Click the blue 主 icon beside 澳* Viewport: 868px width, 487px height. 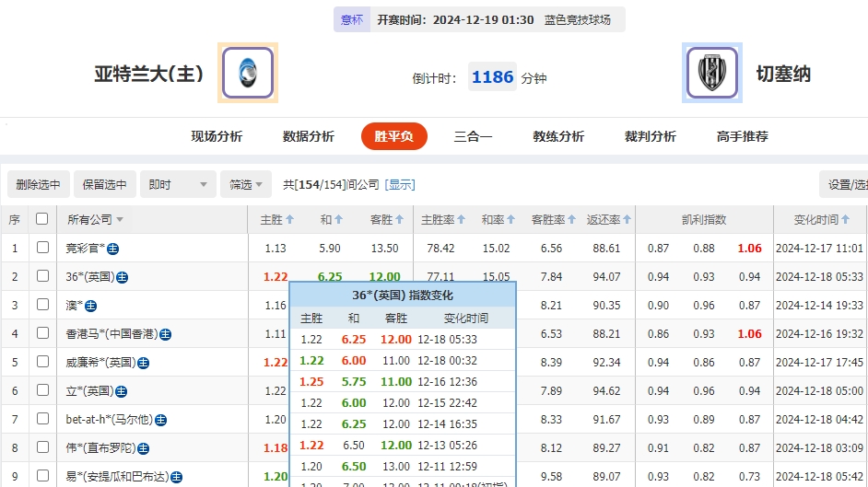pyautogui.click(x=91, y=306)
